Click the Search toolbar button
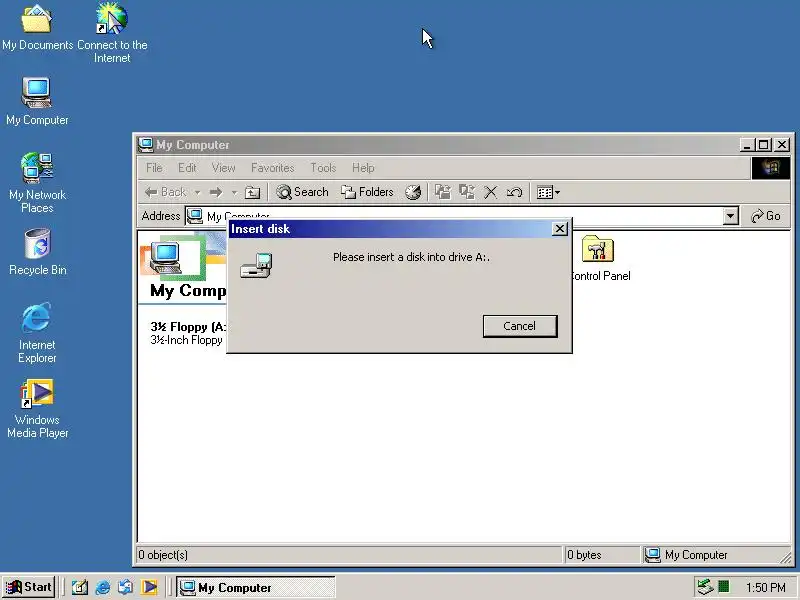The height and width of the screenshot is (600, 800). 302,192
